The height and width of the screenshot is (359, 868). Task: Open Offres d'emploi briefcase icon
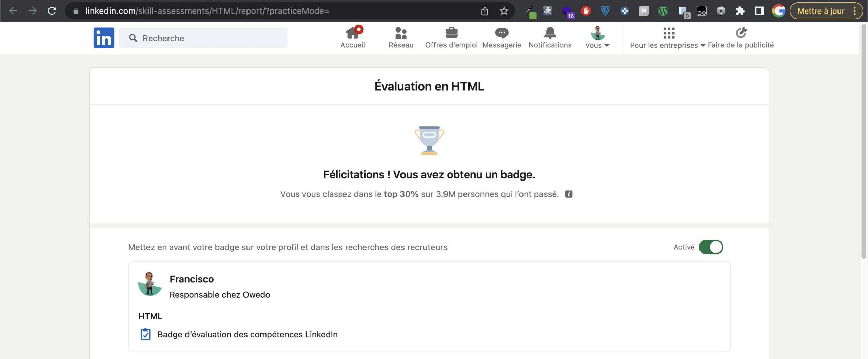pos(451,33)
